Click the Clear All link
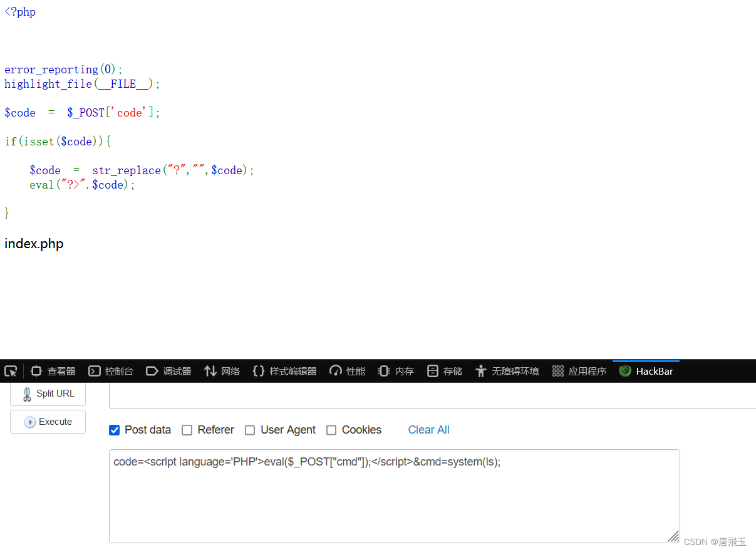This screenshot has height=552, width=756. pyautogui.click(x=428, y=430)
